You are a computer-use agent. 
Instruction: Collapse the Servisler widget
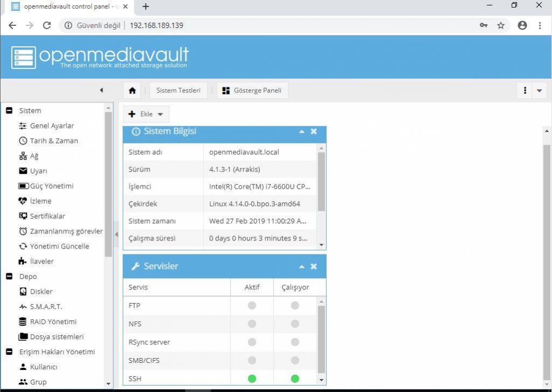click(x=302, y=266)
